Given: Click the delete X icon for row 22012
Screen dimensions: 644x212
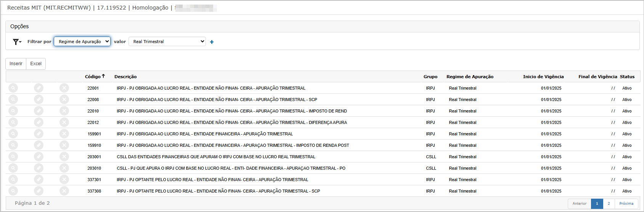Looking at the screenshot, I should pyautogui.click(x=64, y=122).
